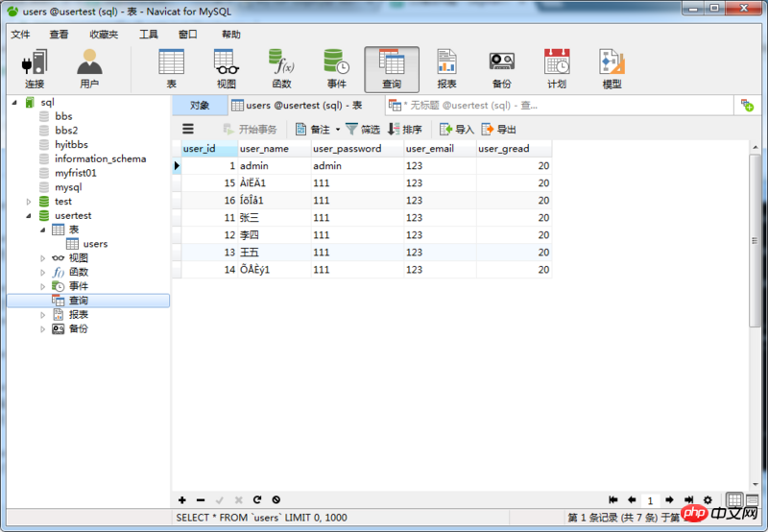Switch to form view at bottom right
The image size is (768, 532).
point(755,500)
